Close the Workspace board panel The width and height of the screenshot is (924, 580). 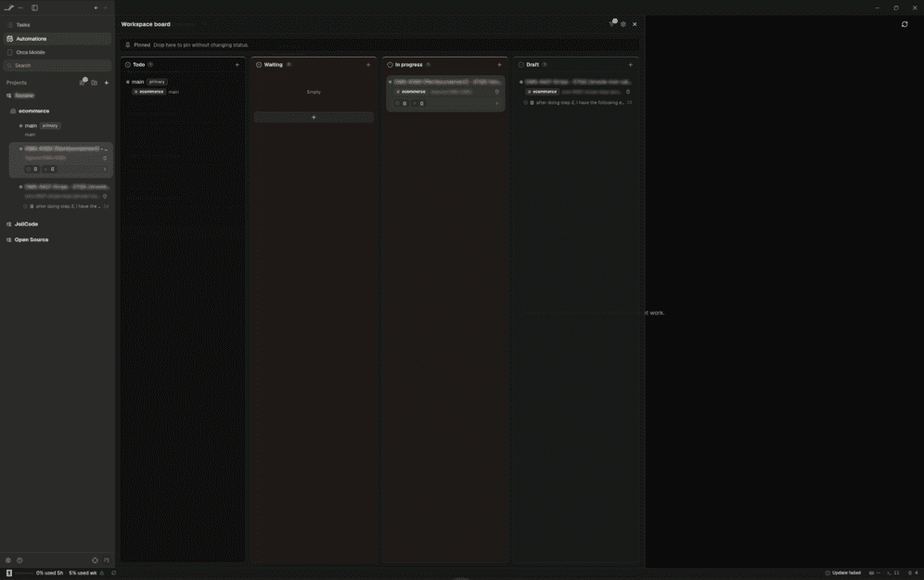635,24
